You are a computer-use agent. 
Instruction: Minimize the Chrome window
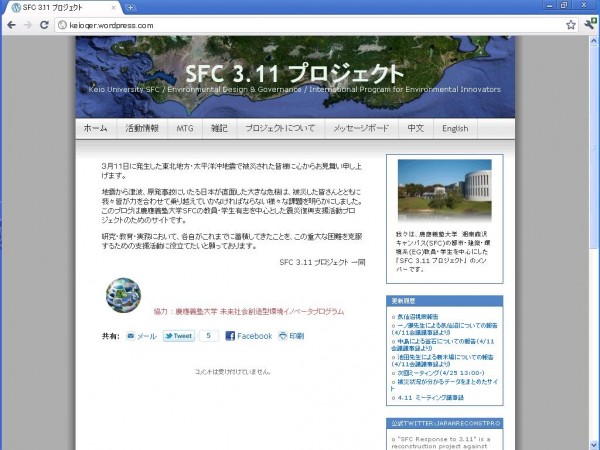(549, 5)
